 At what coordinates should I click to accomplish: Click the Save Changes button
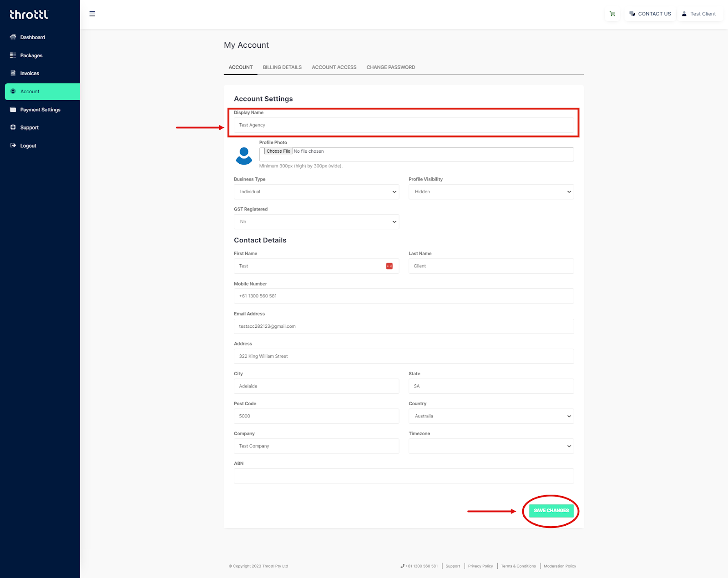point(551,511)
